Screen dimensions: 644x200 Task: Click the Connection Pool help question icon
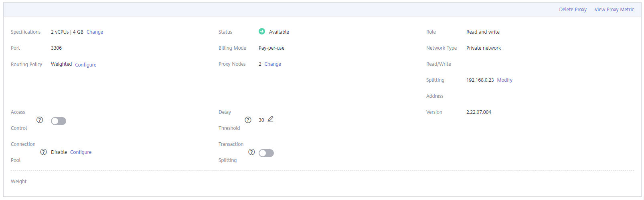tap(44, 152)
